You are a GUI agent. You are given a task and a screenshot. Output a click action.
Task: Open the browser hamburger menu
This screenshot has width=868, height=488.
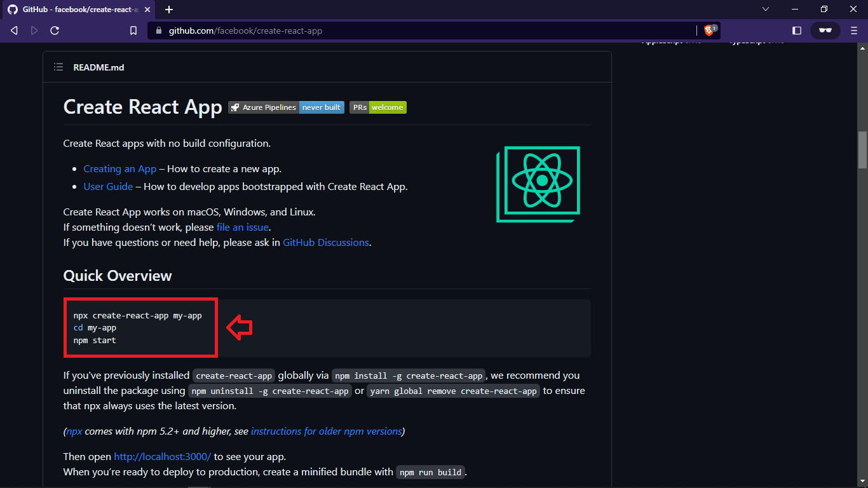click(x=853, y=30)
